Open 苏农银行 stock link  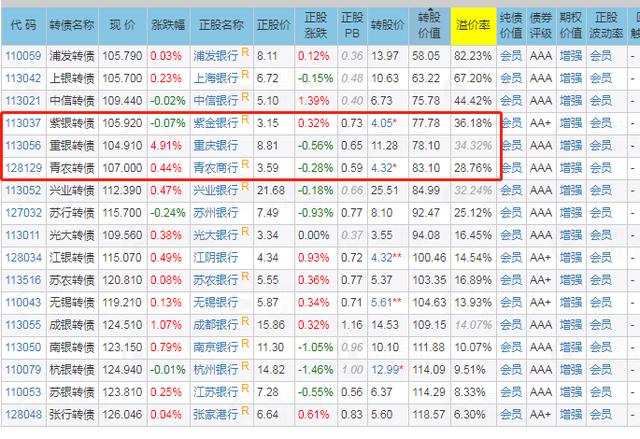coord(216,280)
